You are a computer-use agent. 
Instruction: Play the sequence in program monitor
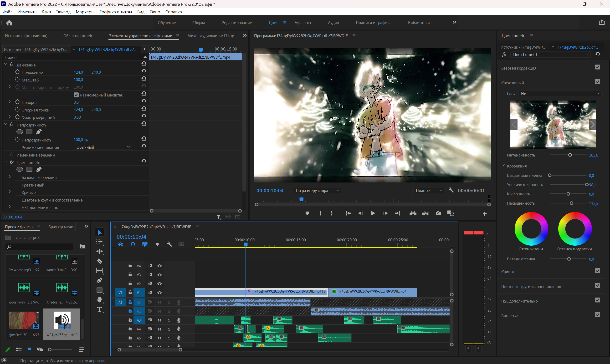(x=373, y=213)
